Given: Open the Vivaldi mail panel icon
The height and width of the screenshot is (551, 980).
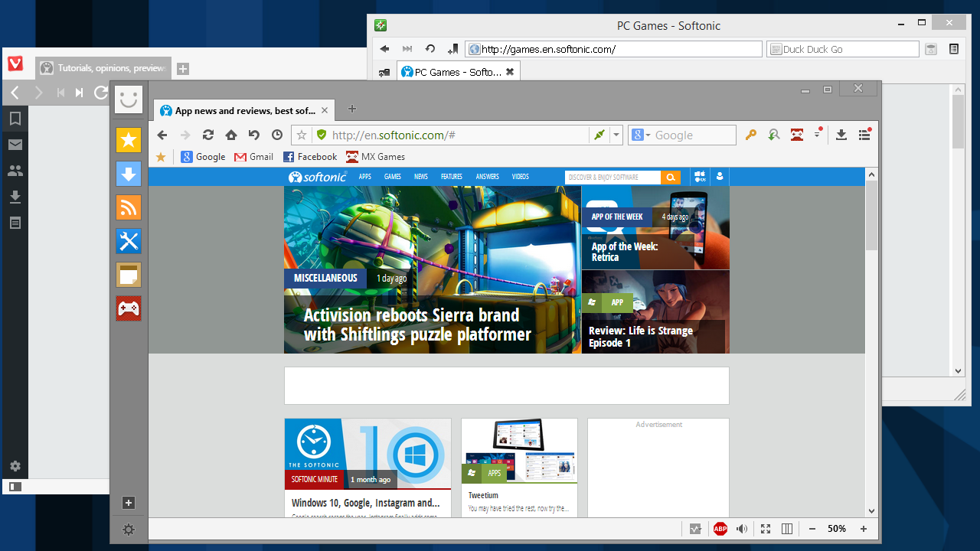Looking at the screenshot, I should [x=15, y=145].
